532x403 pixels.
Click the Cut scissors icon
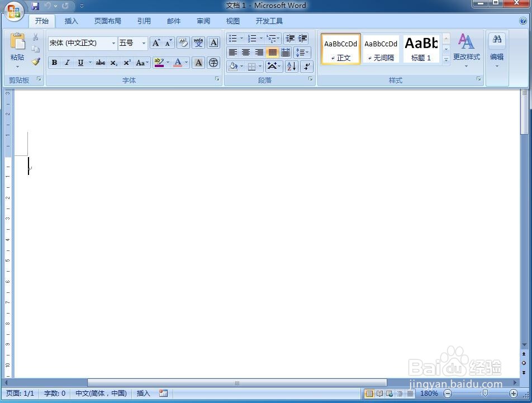[36, 37]
